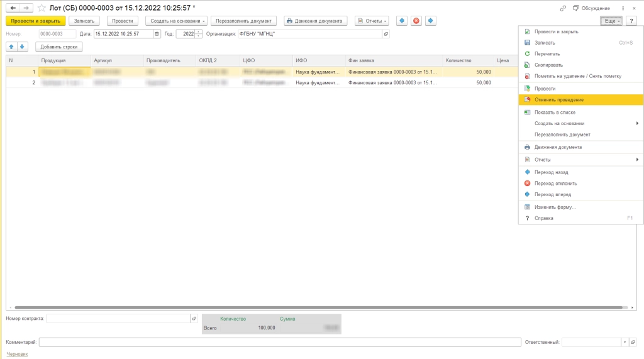Click the blue 'Переход назад' toolbar arrow icon

point(401,21)
